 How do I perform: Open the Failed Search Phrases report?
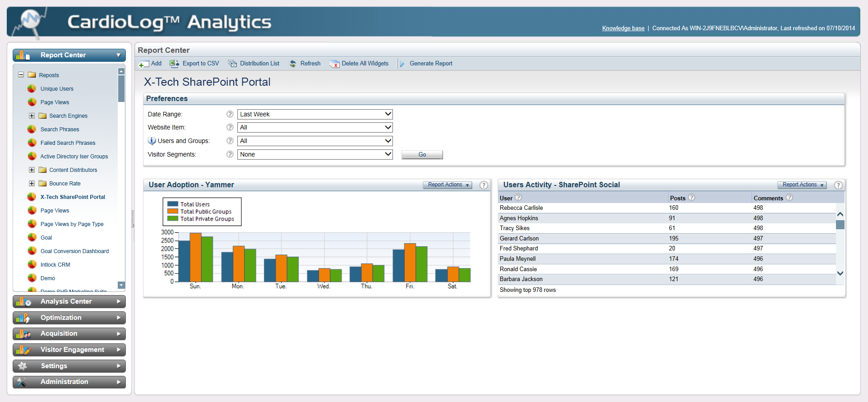68,143
